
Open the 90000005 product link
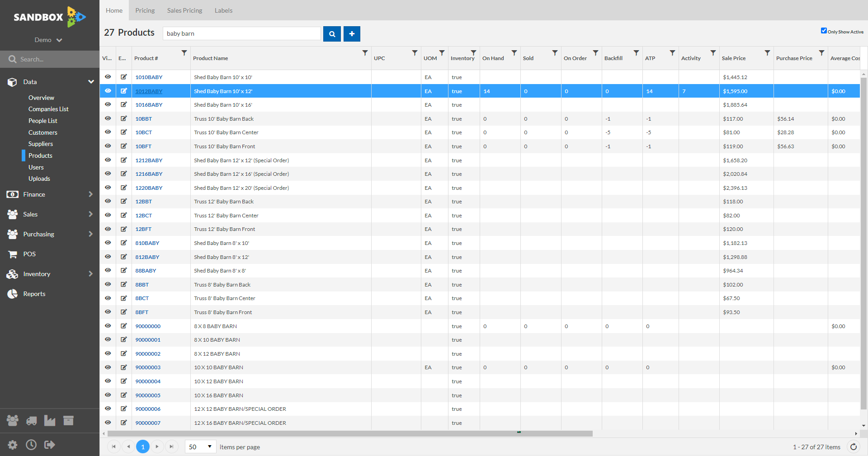point(148,395)
